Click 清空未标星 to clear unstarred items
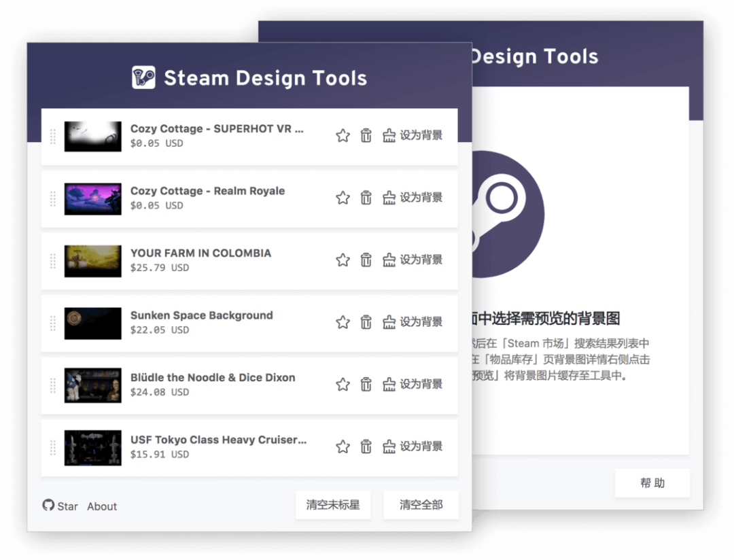Screen dimensions: 734x560 coord(333,505)
